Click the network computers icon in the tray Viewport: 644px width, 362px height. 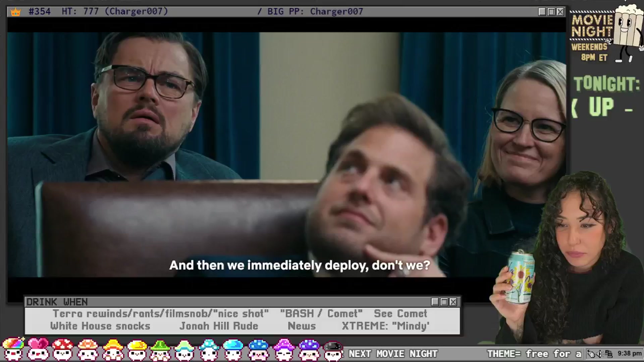(x=609, y=354)
